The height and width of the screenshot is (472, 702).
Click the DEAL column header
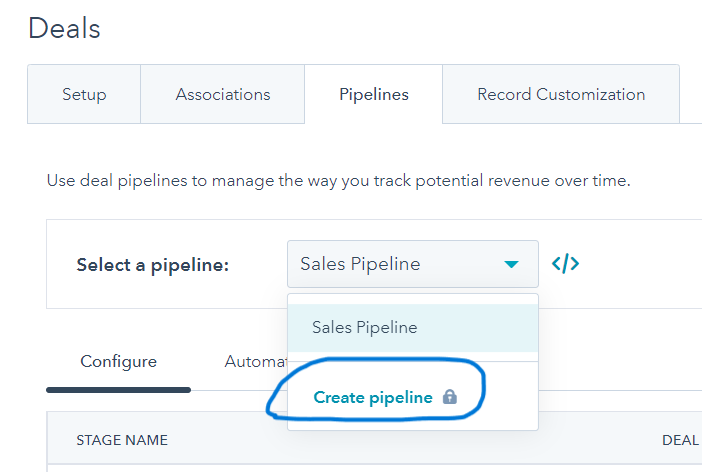680,440
